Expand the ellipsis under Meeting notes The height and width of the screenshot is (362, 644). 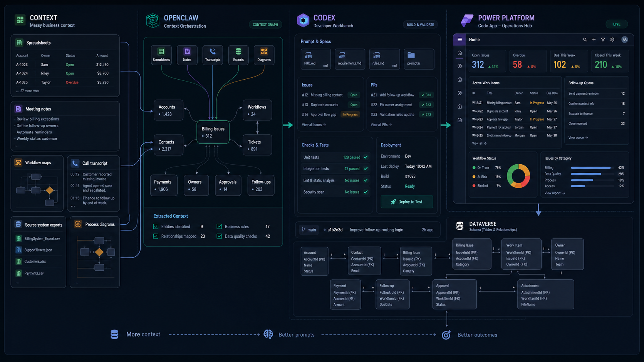[x=16, y=145]
